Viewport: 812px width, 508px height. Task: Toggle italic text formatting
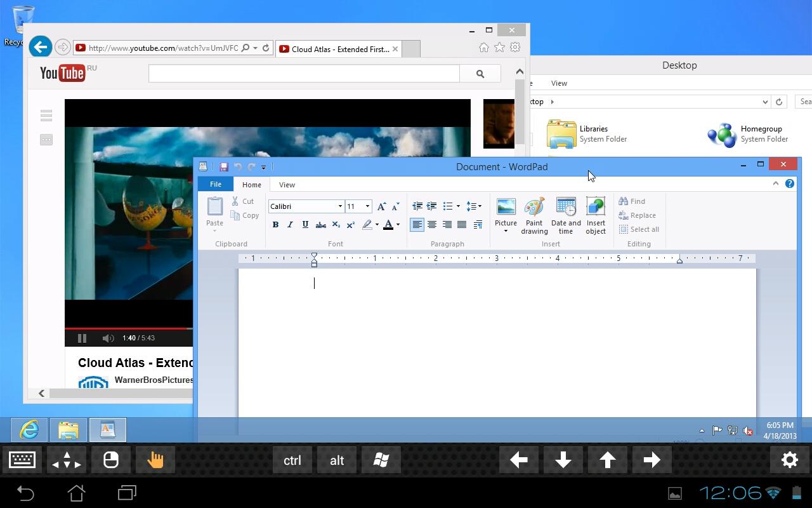tap(290, 225)
